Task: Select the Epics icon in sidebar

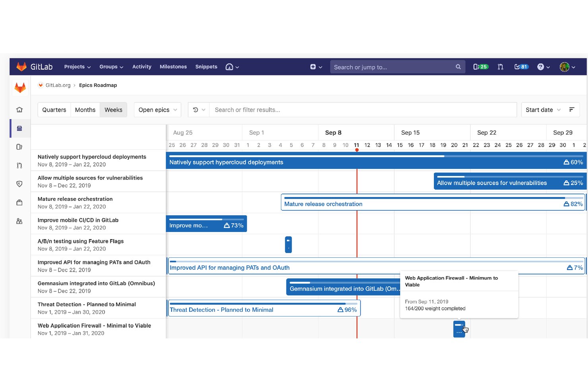Action: pyautogui.click(x=19, y=128)
